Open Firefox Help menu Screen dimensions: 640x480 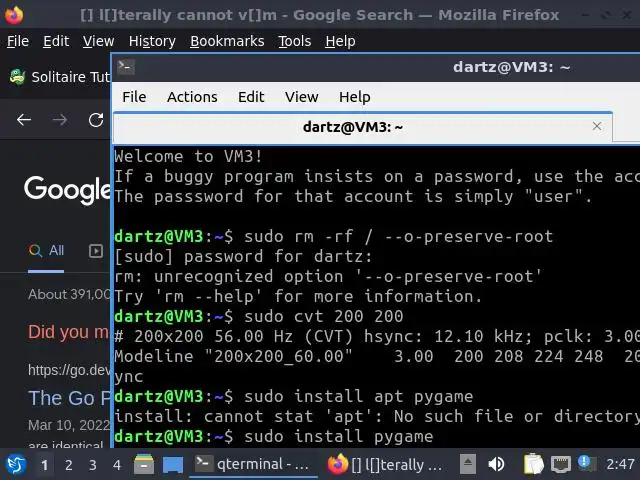(x=340, y=41)
